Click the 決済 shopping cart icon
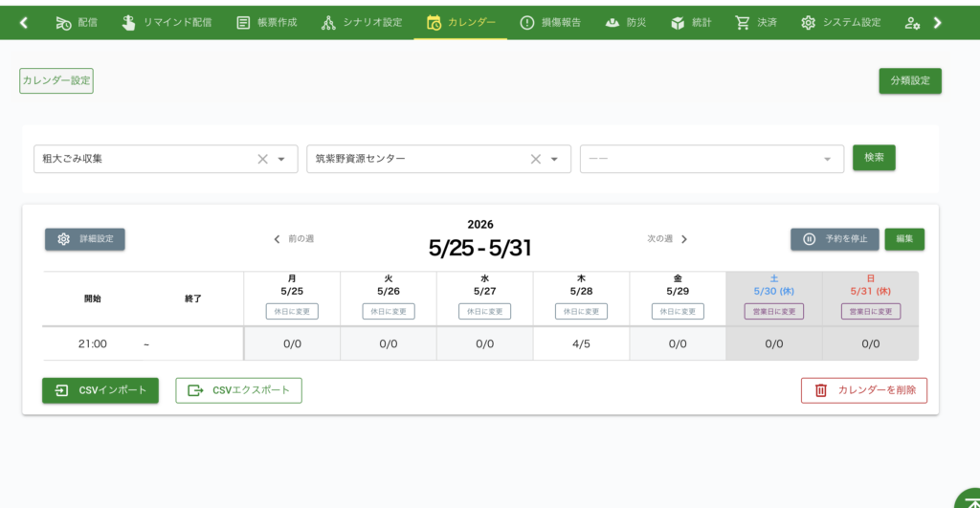 click(x=742, y=23)
